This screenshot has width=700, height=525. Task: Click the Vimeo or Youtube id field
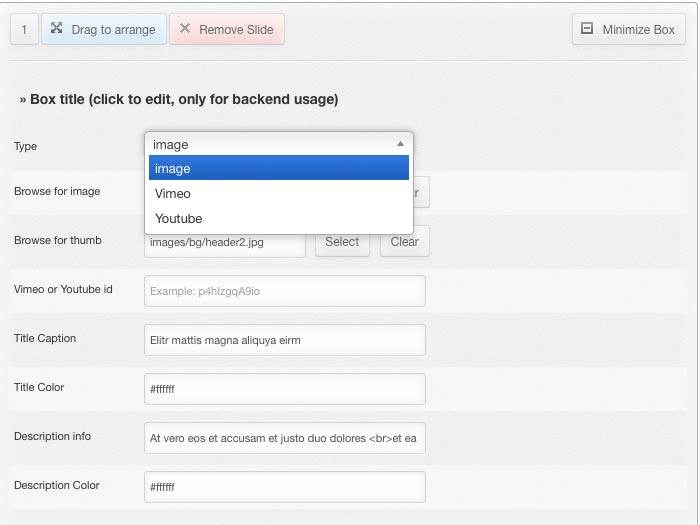[284, 291]
